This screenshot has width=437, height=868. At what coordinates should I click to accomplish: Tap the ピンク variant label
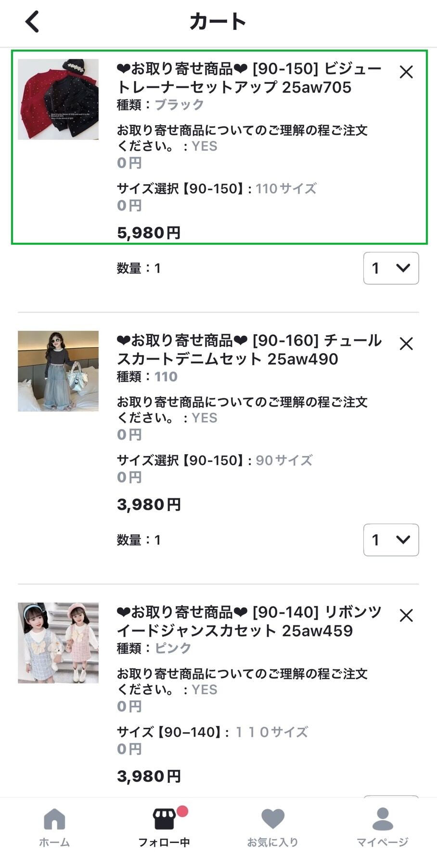coord(173,648)
